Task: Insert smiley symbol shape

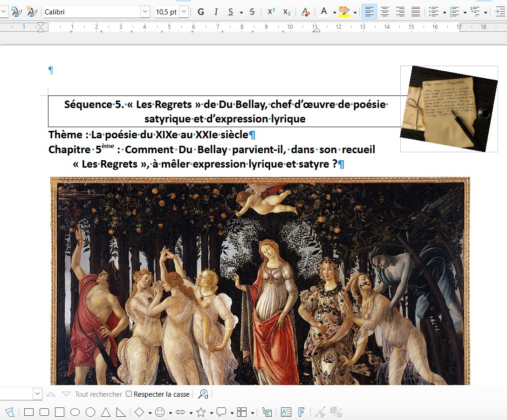Action: click(x=160, y=412)
